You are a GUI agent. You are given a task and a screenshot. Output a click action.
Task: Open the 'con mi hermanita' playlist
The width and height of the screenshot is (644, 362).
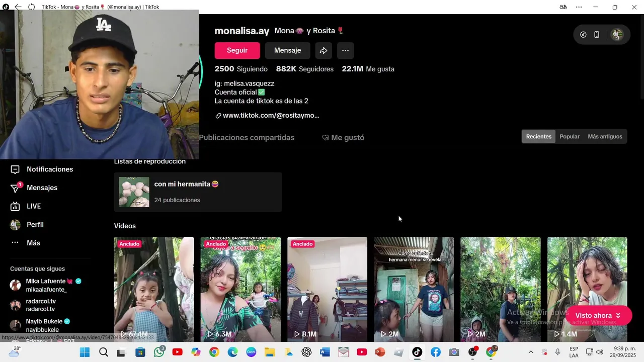pos(198,192)
